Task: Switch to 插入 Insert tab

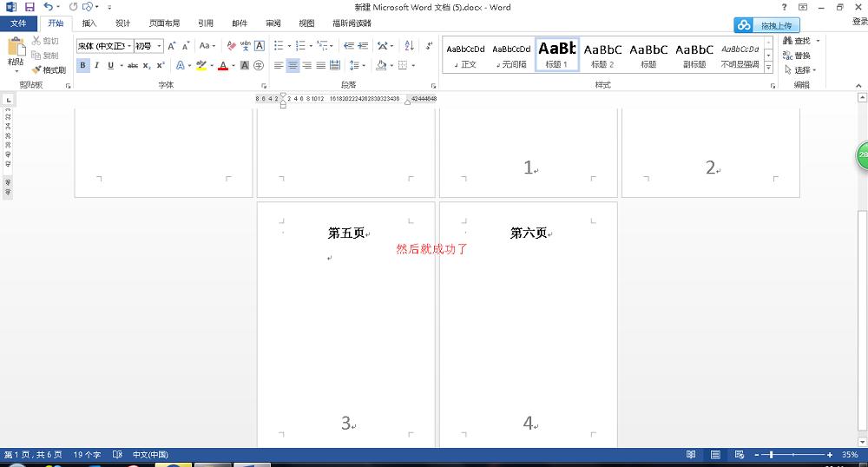Action: click(x=89, y=23)
